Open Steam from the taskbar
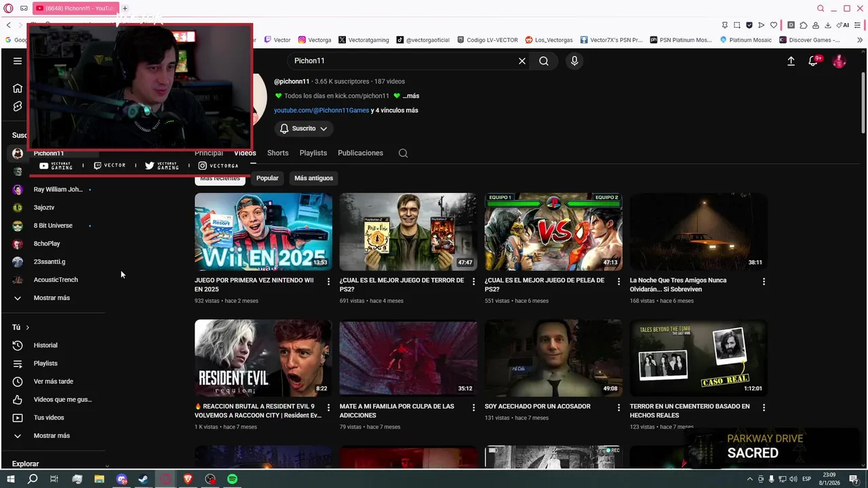This screenshot has width=868, height=488. pos(144,479)
